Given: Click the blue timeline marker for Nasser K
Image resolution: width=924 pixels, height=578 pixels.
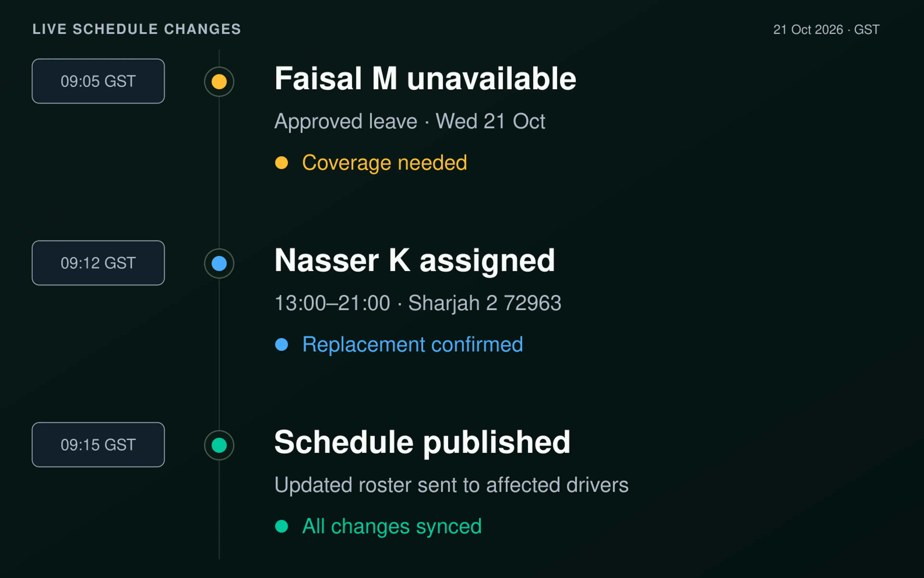Looking at the screenshot, I should [219, 263].
